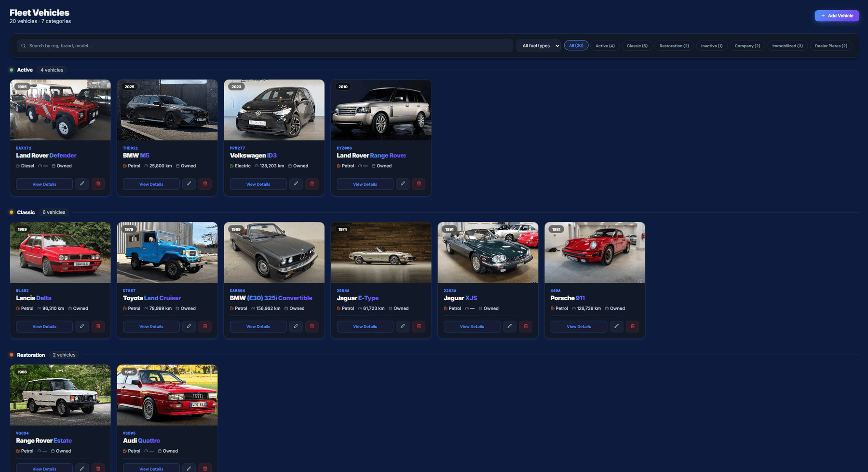Filter by Classic (6) vehicles

pyautogui.click(x=637, y=46)
